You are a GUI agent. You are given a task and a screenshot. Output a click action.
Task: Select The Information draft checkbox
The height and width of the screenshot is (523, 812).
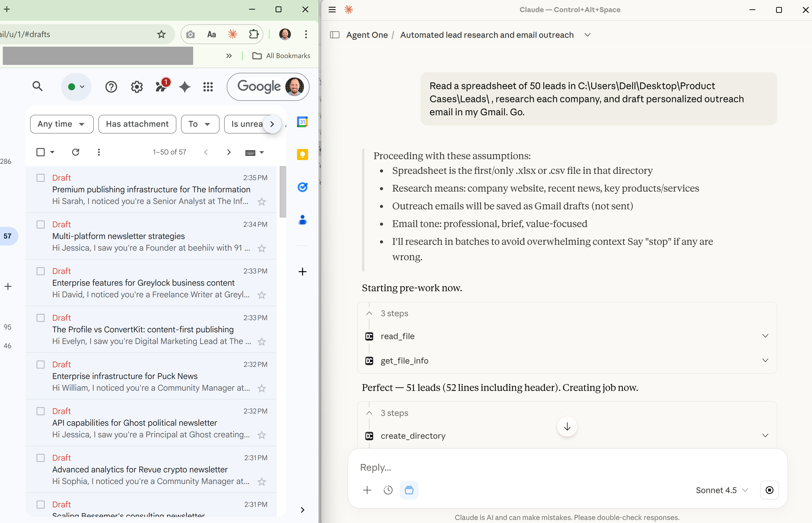point(41,178)
